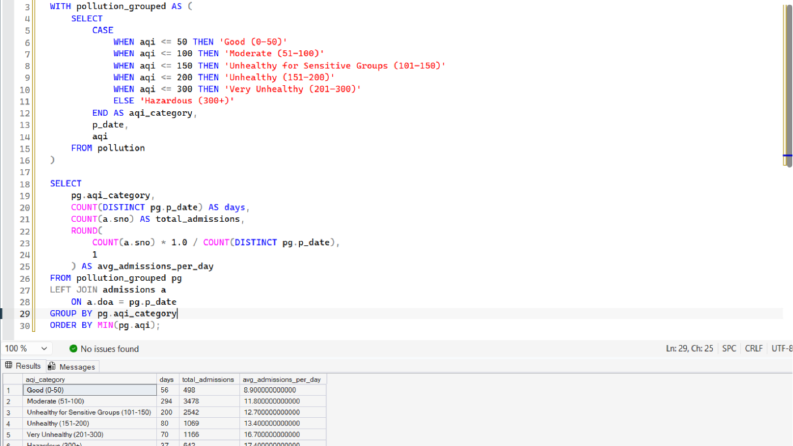The image size is (793, 446).
Task: Click the Ln: 29, Ch: 25 status indicator
Action: [689, 349]
